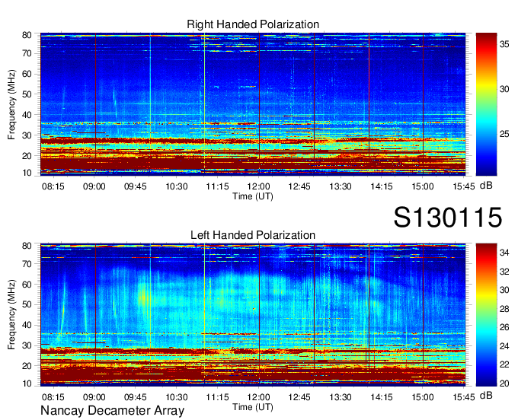
Task: Click the "13:30" time tick of Left Handed plot
Action: [x=341, y=397]
